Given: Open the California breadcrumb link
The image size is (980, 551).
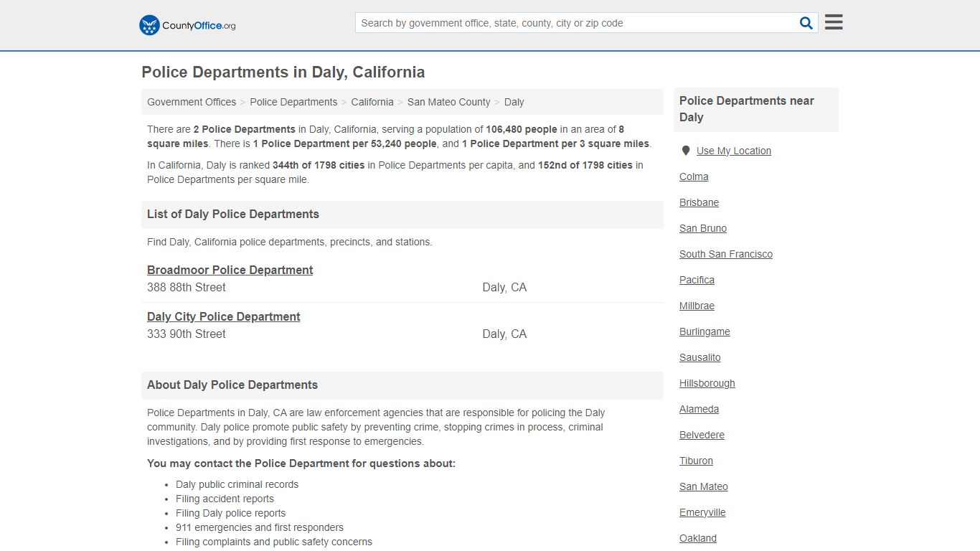Looking at the screenshot, I should point(372,102).
